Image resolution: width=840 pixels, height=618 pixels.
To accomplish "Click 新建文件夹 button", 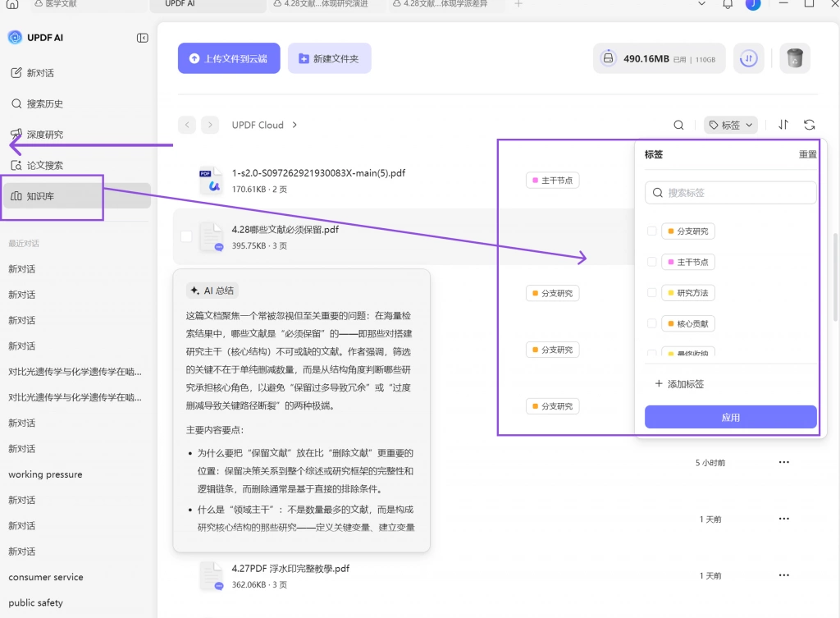I will pyautogui.click(x=330, y=58).
